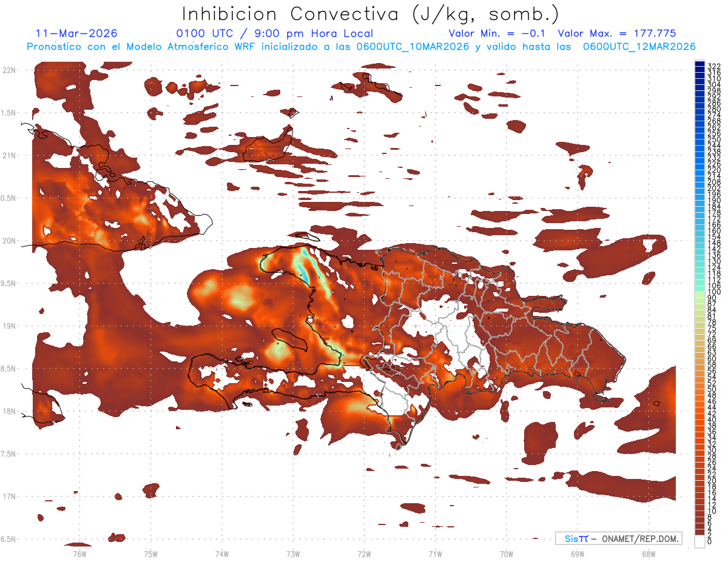Click the '71W' longitude label
The height and width of the screenshot is (562, 728).
435,554
